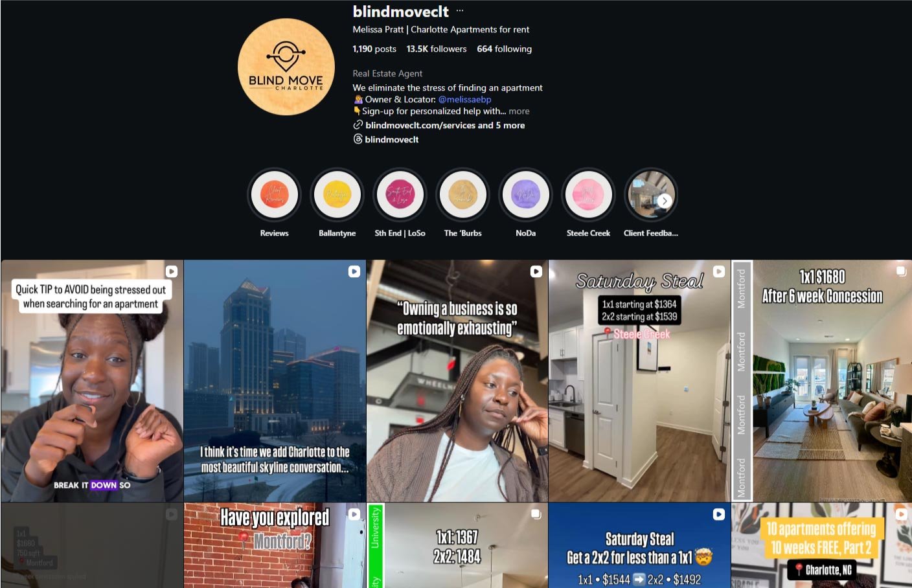Open the '1x1 $1680 After 6 week Concession' post
Viewport: 912px width, 588px height.
pyautogui.click(x=821, y=381)
